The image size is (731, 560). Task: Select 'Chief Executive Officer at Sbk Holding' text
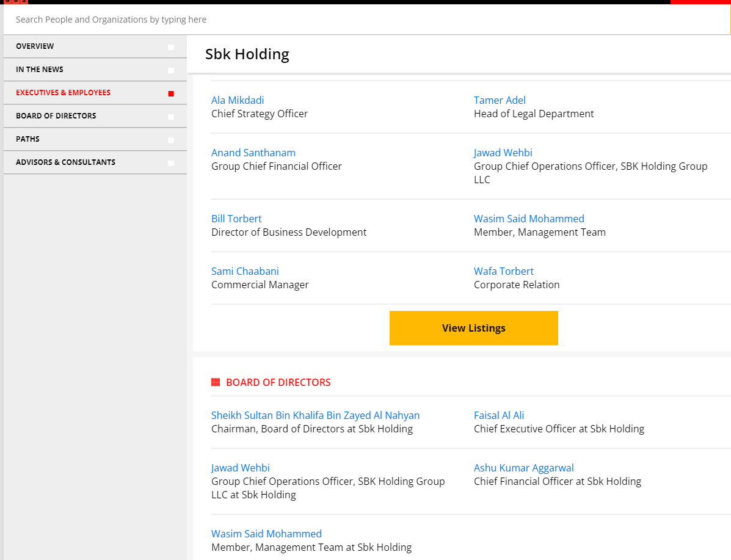tap(559, 429)
